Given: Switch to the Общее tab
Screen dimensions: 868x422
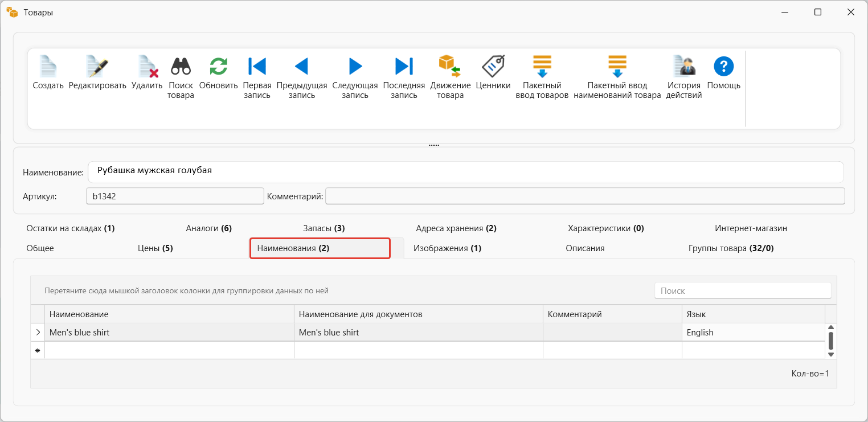Looking at the screenshot, I should point(40,248).
